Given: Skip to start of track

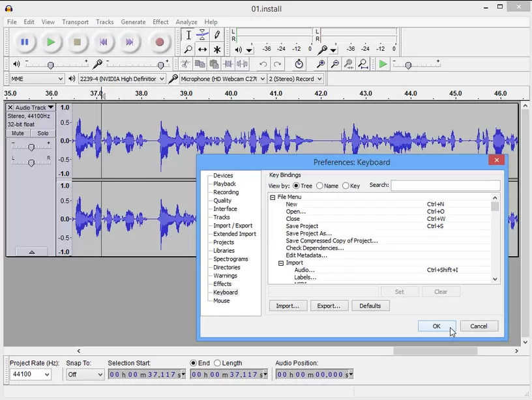Looking at the screenshot, I should click(x=103, y=42).
